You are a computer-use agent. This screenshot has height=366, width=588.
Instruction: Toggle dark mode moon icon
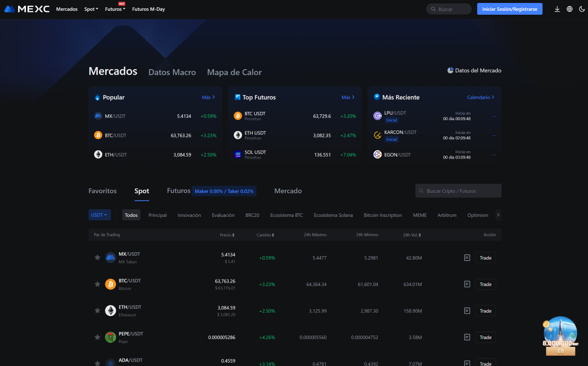582,9
